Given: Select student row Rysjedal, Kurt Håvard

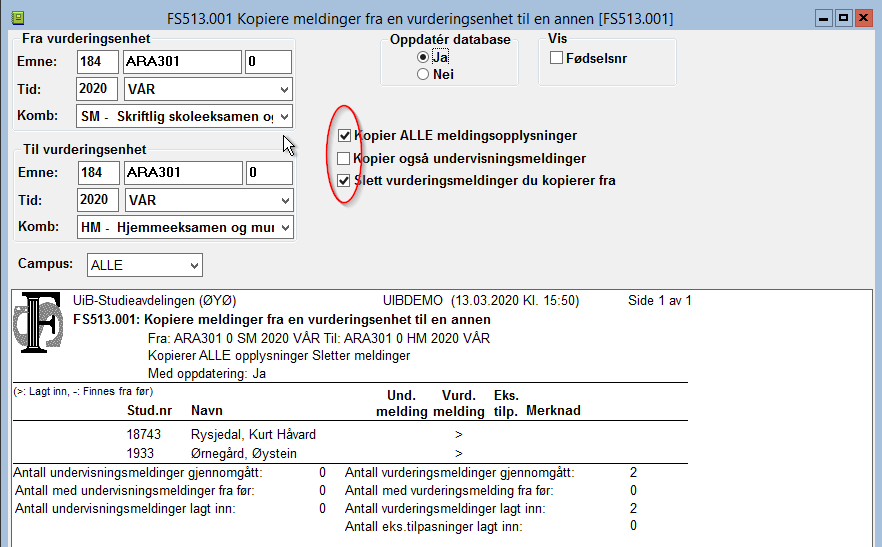Looking at the screenshot, I should pyautogui.click(x=253, y=434).
